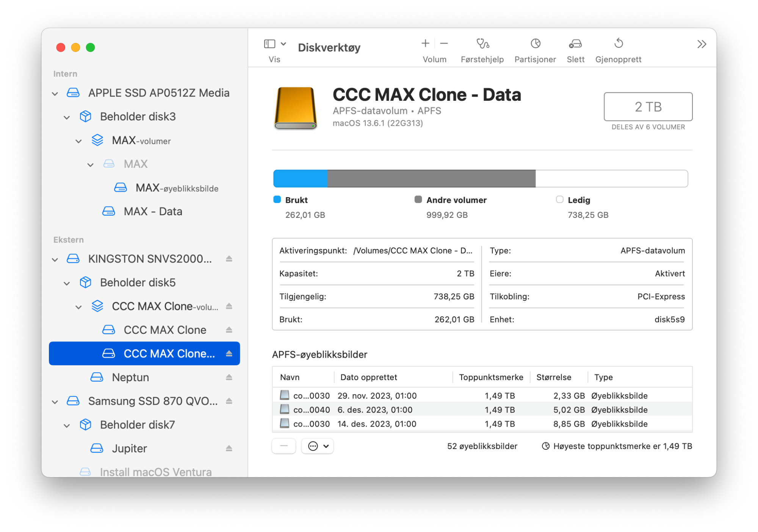Screen dimensions: 758x532
Task: Eject the Neptun volume
Action: [x=229, y=377]
